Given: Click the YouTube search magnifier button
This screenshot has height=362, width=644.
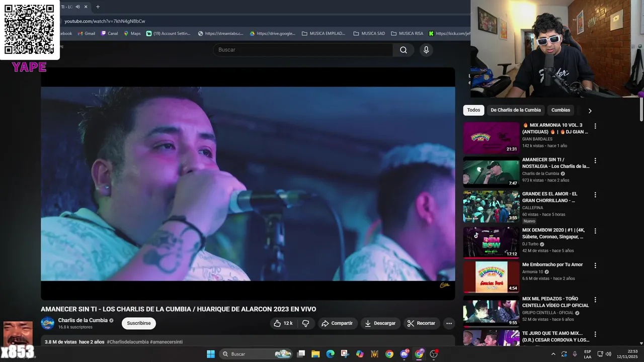Looking at the screenshot, I should (x=404, y=50).
